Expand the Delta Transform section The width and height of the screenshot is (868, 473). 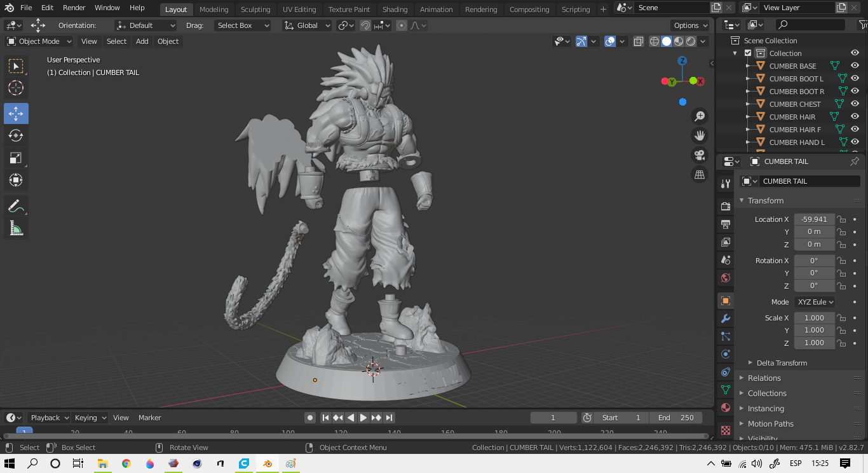(x=781, y=363)
